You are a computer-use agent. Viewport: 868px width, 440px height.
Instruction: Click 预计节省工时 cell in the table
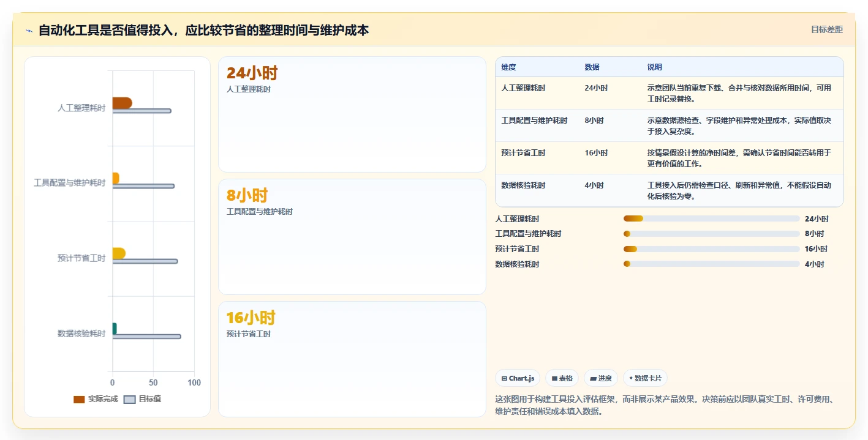coord(523,152)
